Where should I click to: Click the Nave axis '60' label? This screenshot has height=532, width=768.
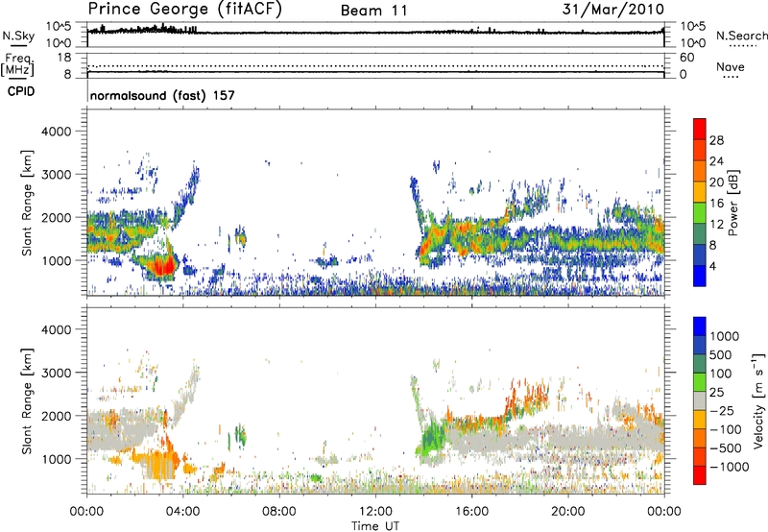[x=686, y=58]
